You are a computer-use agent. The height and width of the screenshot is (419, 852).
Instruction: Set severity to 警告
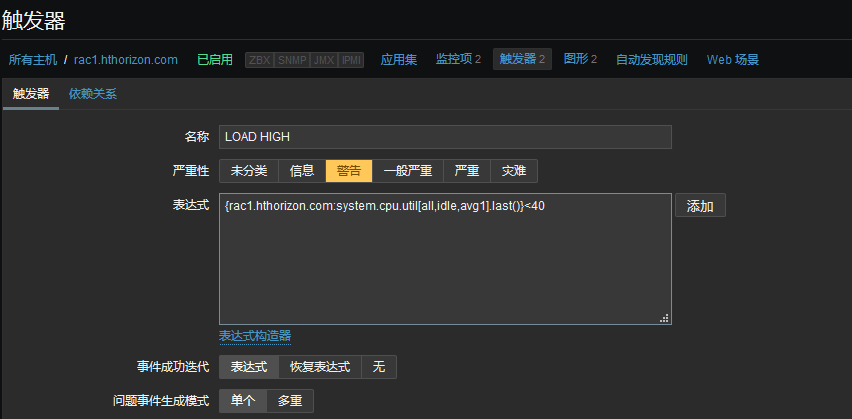[349, 171]
